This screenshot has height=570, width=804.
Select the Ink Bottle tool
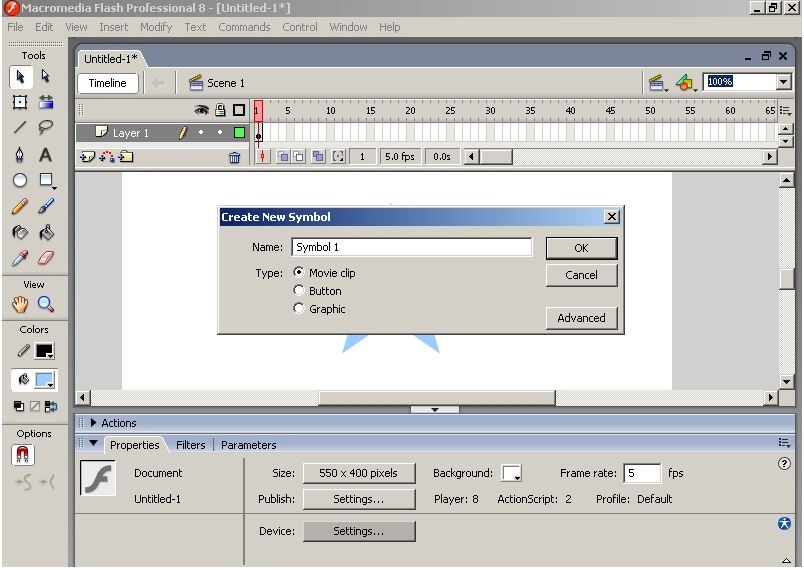click(20, 232)
